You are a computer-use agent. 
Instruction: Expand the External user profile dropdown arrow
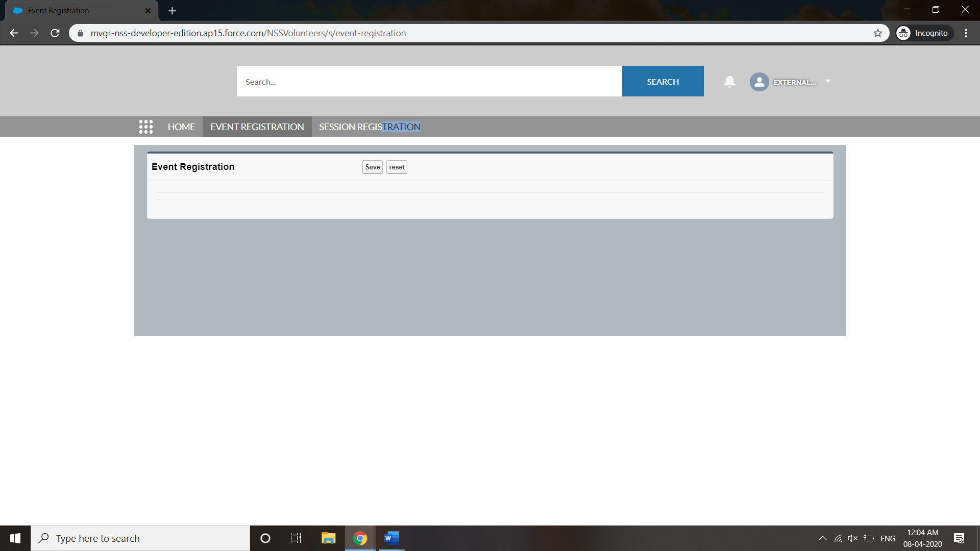[x=828, y=81]
